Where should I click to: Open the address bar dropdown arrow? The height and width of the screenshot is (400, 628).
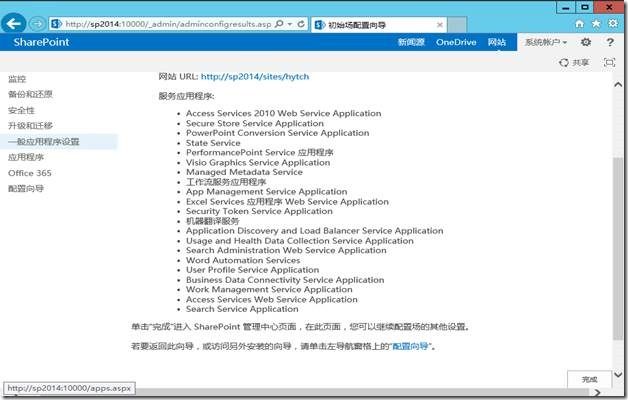pos(290,24)
